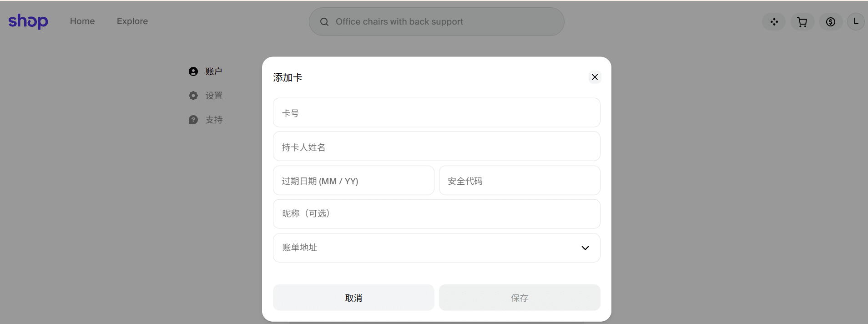Expand the 账单地址 dropdown
Image resolution: width=868 pixels, height=324 pixels.
coord(437,248)
